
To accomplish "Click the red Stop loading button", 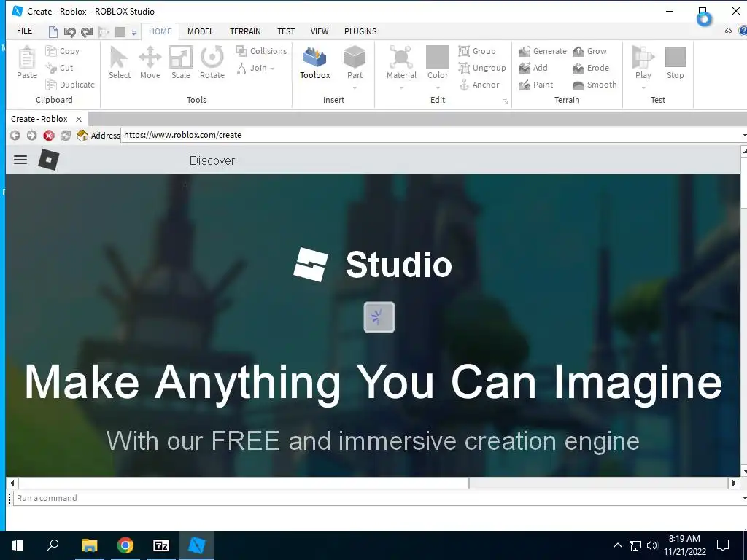I will (x=49, y=135).
